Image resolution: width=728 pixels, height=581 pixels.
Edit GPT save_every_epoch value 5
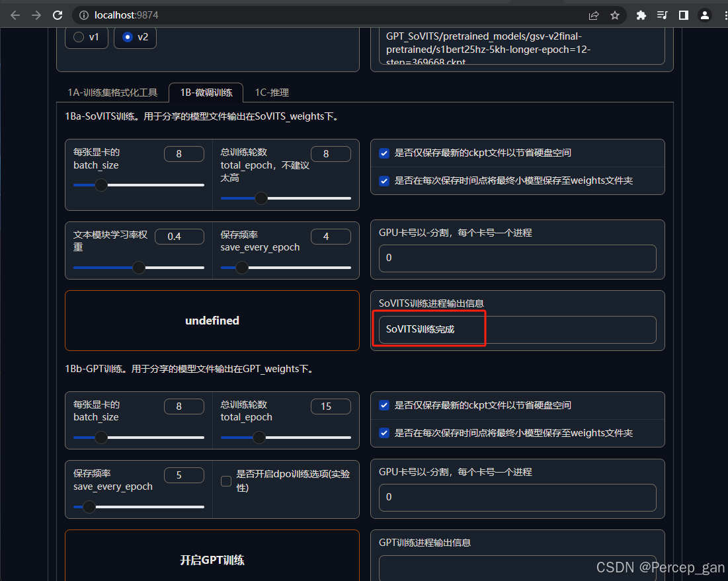pyautogui.click(x=184, y=475)
